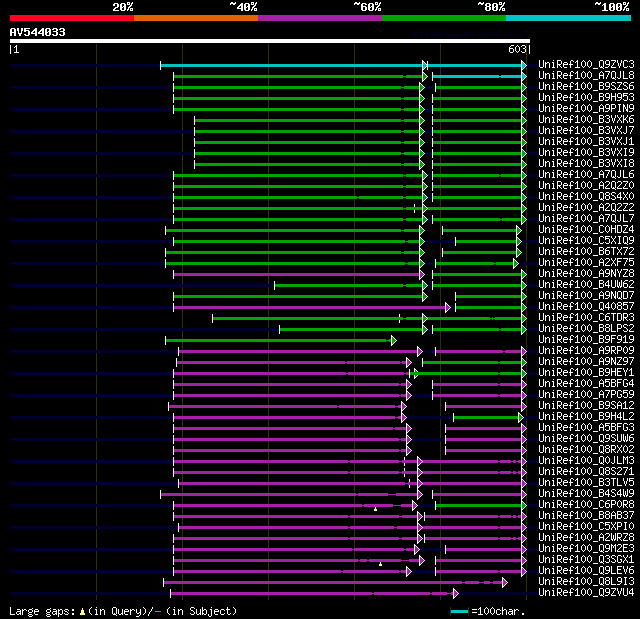
Task: Click the cyan alignment bar for Q9ZVC3
Action: (x=343, y=65)
